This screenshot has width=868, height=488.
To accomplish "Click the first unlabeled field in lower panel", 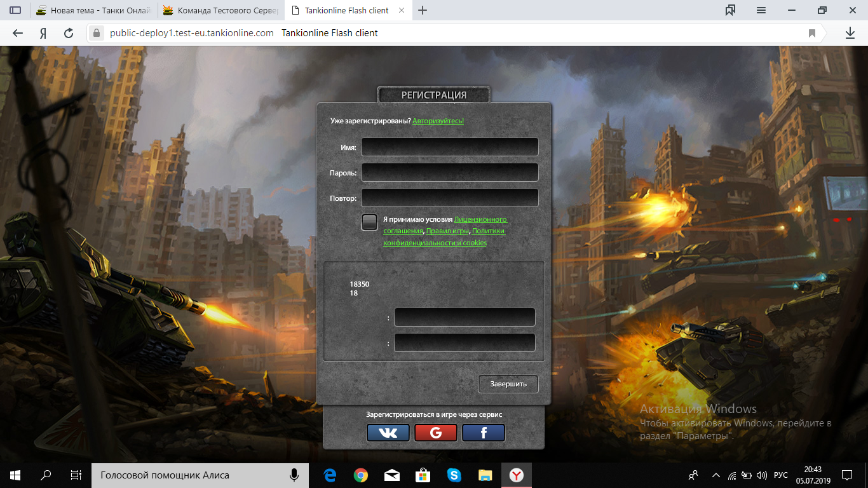I will (x=465, y=317).
